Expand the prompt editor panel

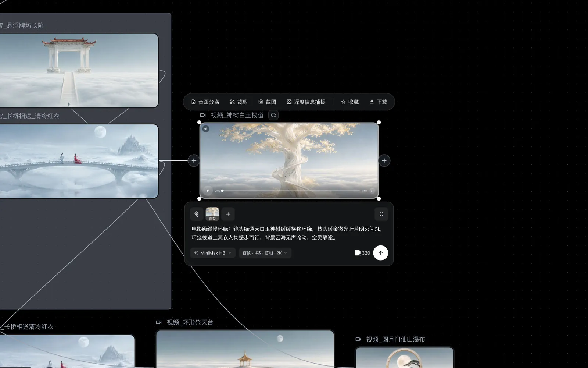click(x=381, y=214)
